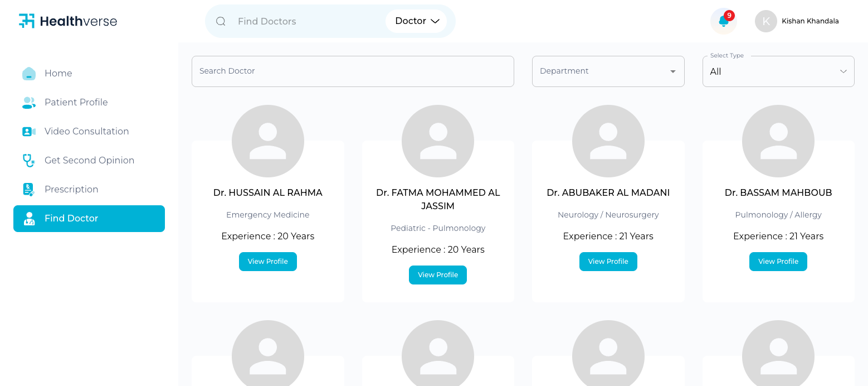Open the Home sidebar icon
Image resolution: width=868 pixels, height=386 pixels.
tap(28, 73)
